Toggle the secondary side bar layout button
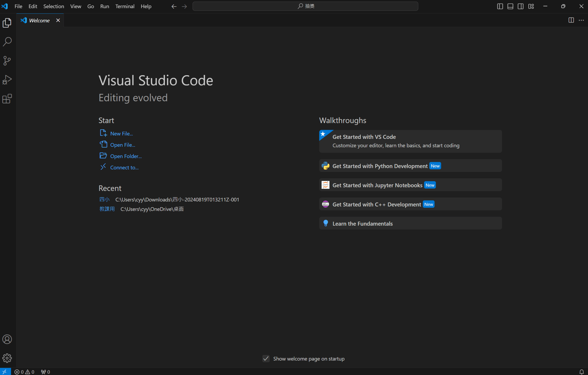 (x=521, y=6)
